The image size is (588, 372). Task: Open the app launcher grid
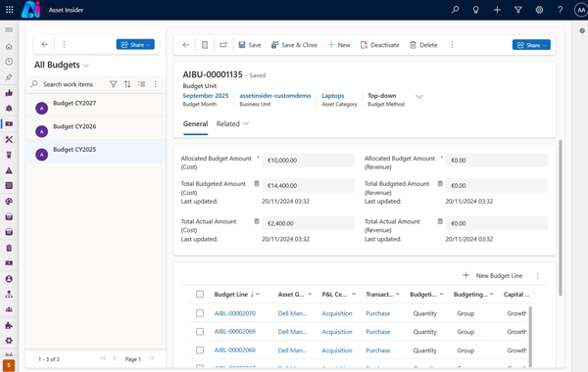click(x=10, y=10)
